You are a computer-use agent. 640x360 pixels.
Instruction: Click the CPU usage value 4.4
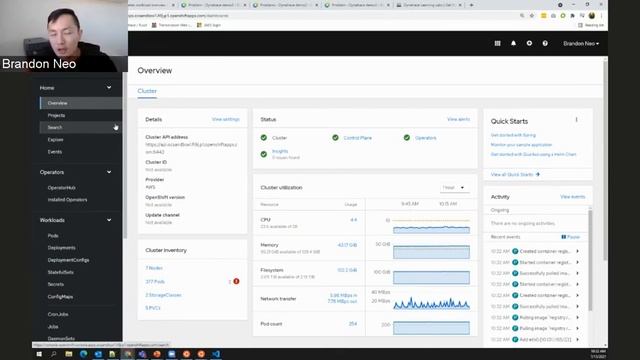pyautogui.click(x=353, y=220)
